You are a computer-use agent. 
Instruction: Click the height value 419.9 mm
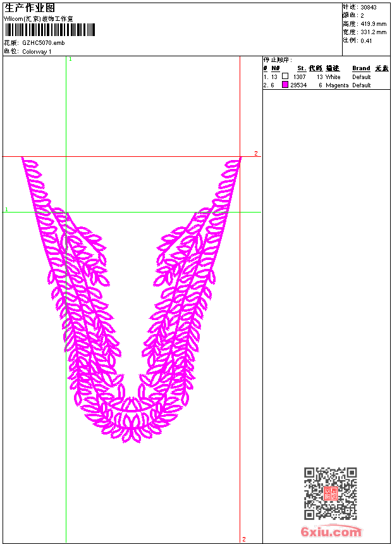[373, 23]
